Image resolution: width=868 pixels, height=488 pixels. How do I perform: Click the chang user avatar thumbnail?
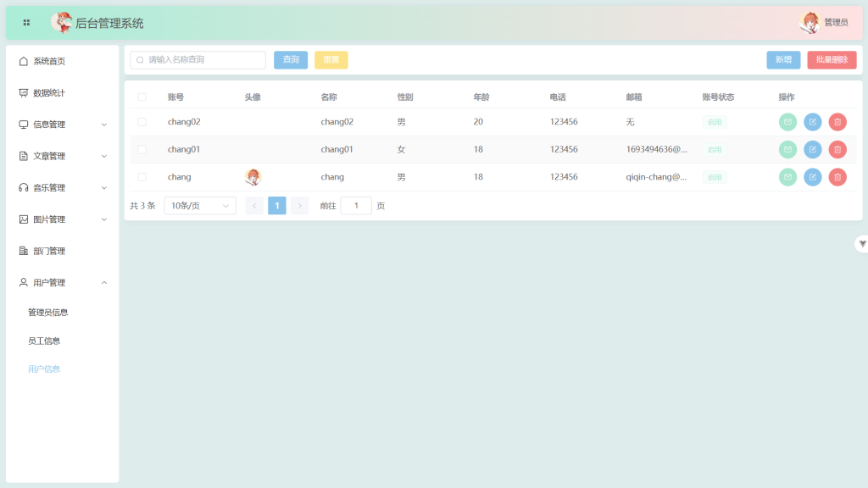(x=253, y=177)
